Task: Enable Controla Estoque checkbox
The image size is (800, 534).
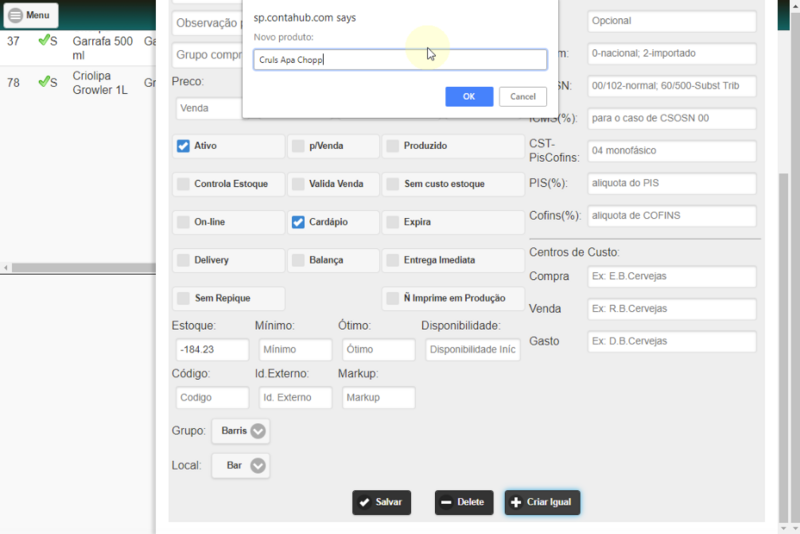Action: tap(183, 184)
